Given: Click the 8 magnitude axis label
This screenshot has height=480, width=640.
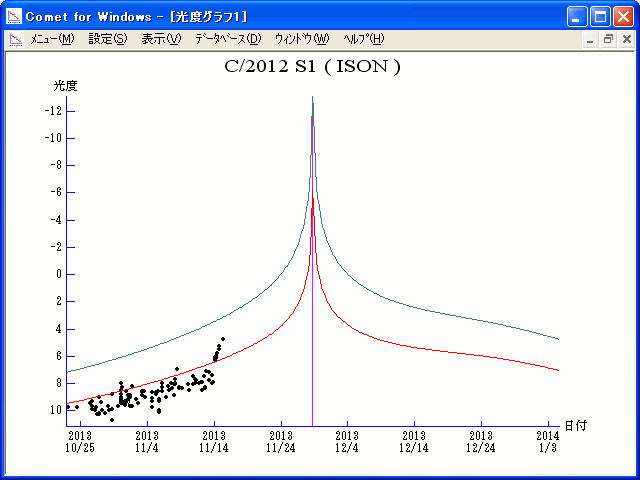Looking at the screenshot, I should (59, 383).
